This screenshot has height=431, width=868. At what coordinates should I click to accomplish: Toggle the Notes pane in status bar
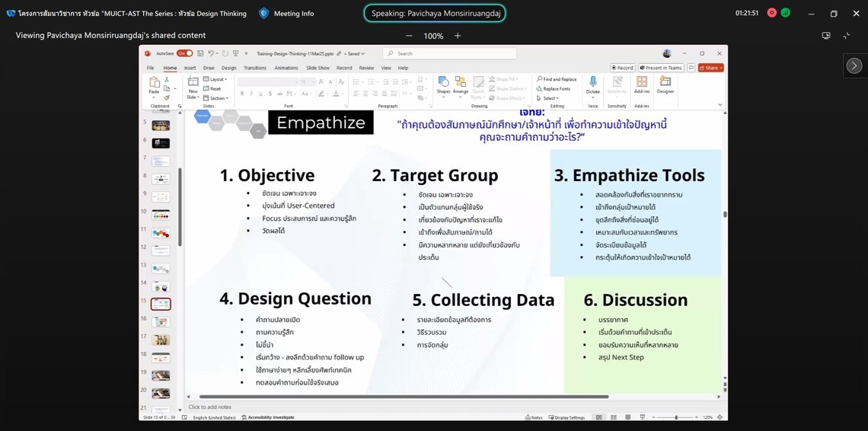click(534, 417)
